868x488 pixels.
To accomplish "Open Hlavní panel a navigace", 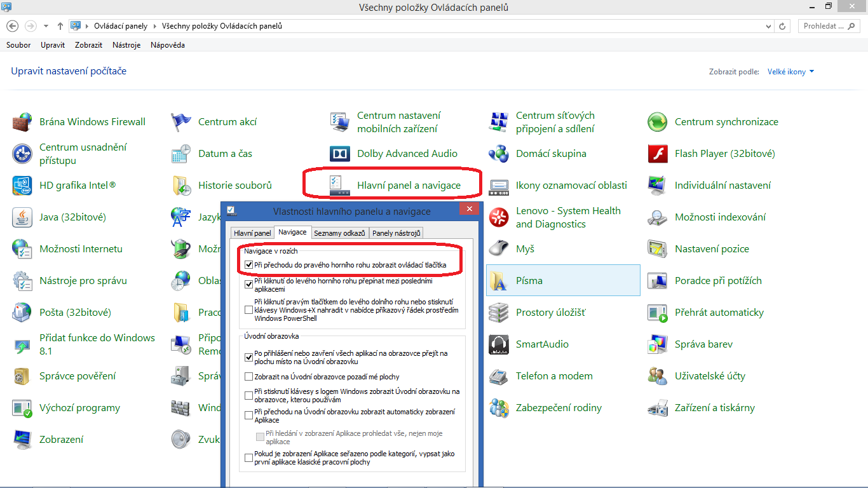I will point(395,186).
